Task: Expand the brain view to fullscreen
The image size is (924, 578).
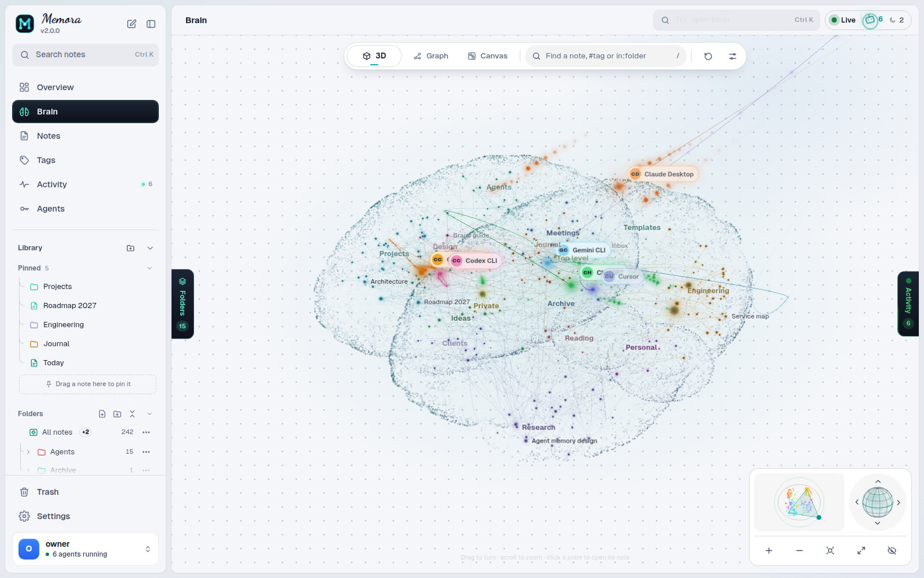Action: 861,551
